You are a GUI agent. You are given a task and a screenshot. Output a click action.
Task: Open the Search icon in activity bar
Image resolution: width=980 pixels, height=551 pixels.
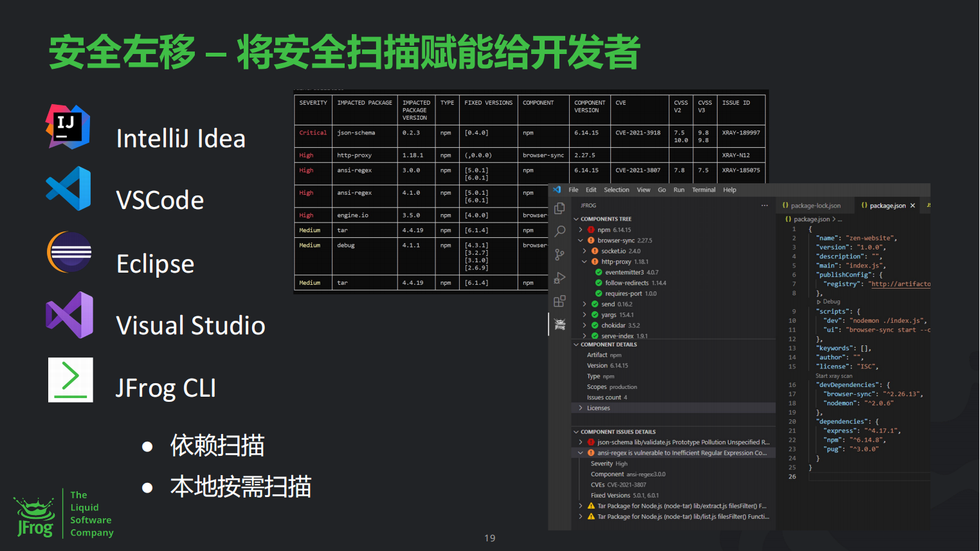tap(559, 231)
